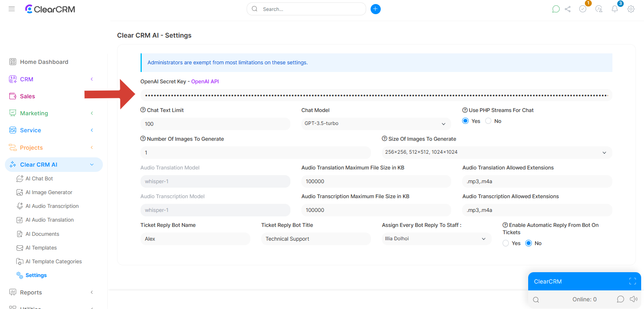Open the Chat Model dropdown
The image size is (644, 309).
click(x=376, y=124)
